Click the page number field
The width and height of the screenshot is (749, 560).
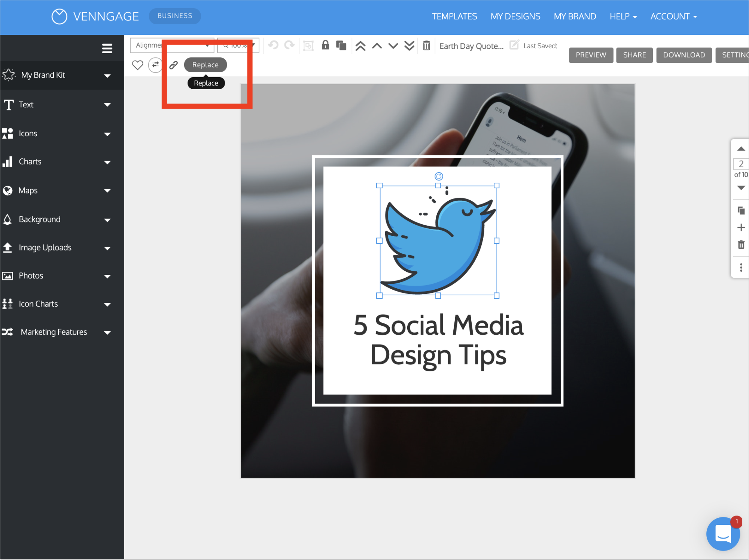pyautogui.click(x=741, y=164)
